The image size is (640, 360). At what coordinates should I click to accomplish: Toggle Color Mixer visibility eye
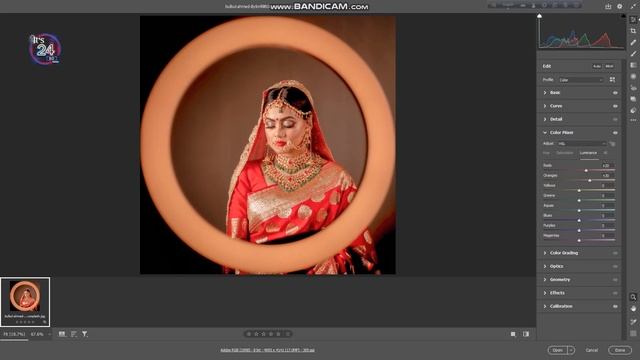(615, 133)
